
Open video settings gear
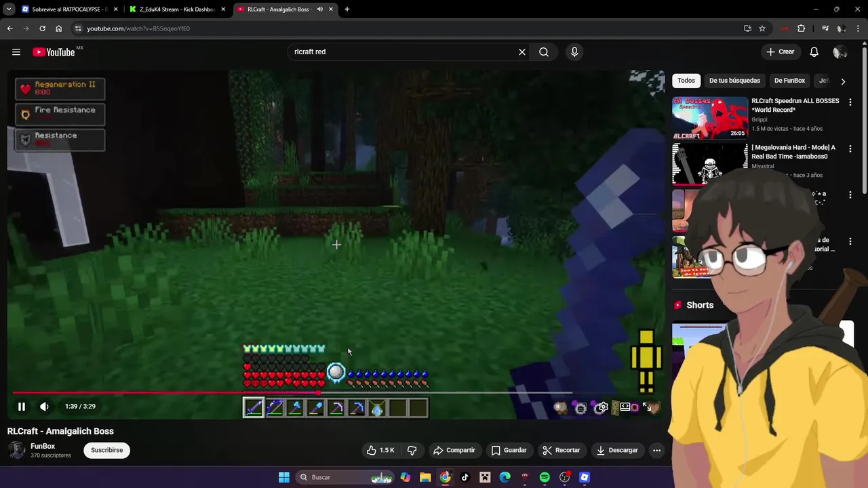[x=602, y=407]
